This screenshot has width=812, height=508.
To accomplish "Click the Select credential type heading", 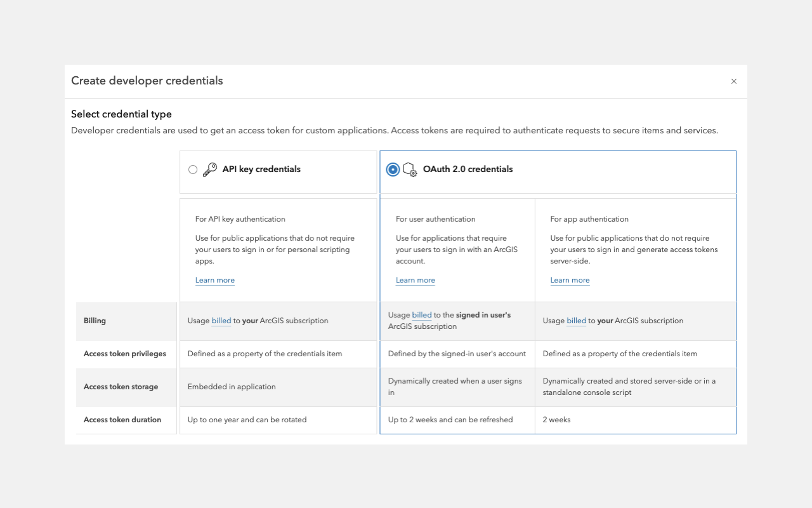I will [x=121, y=114].
